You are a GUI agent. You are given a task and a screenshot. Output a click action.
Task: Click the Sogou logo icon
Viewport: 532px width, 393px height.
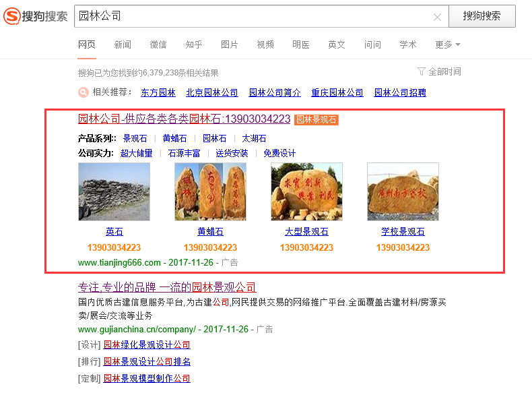click(12, 16)
